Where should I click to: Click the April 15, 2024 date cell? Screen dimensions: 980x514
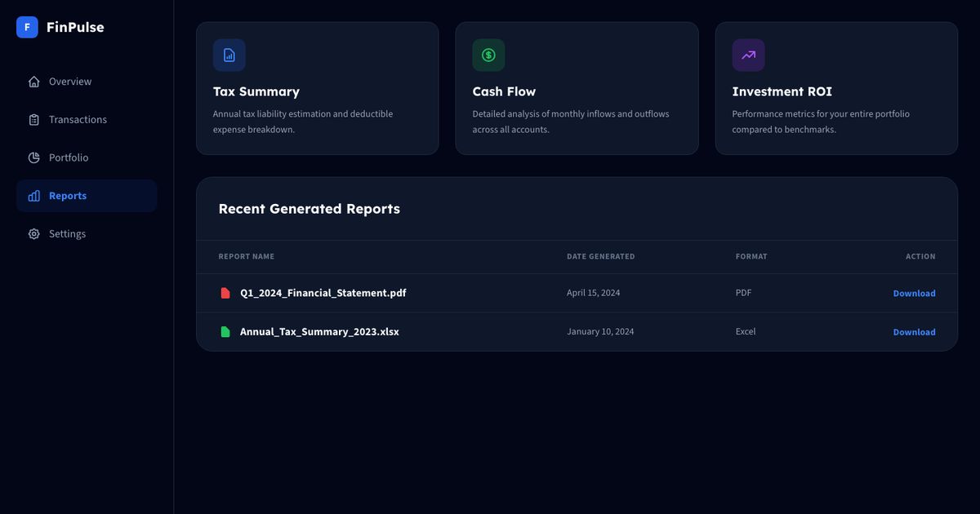[x=594, y=293]
